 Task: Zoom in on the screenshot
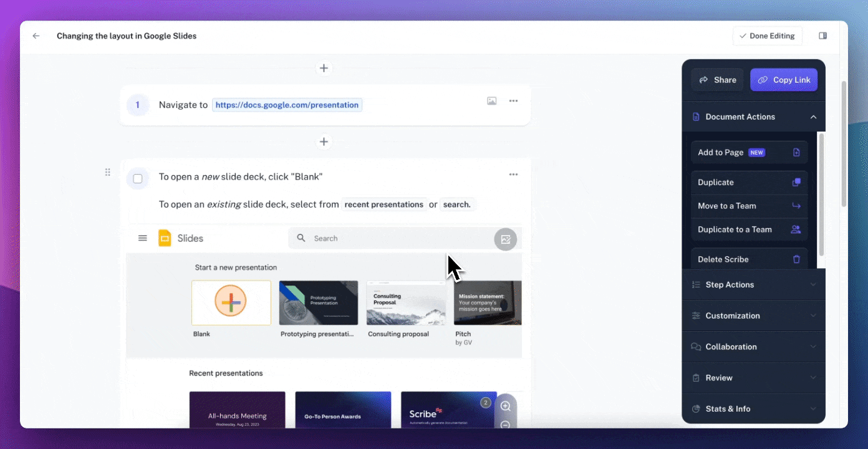506,406
